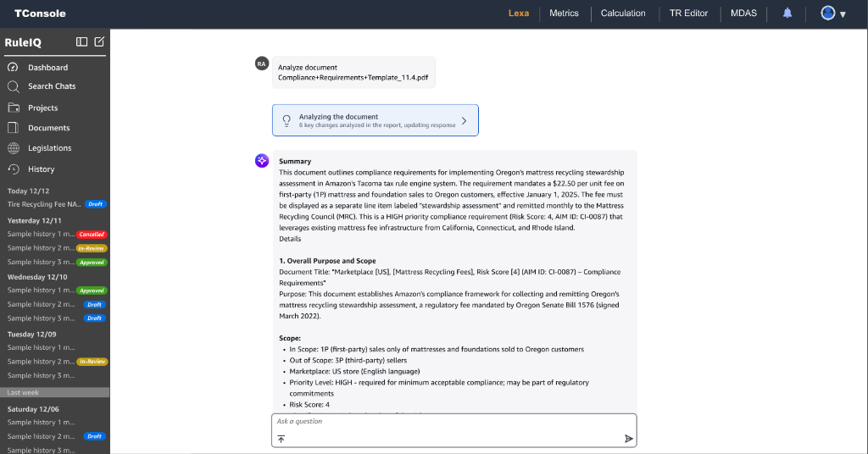868x454 pixels.
Task: Select the Calculation tab
Action: pos(623,14)
